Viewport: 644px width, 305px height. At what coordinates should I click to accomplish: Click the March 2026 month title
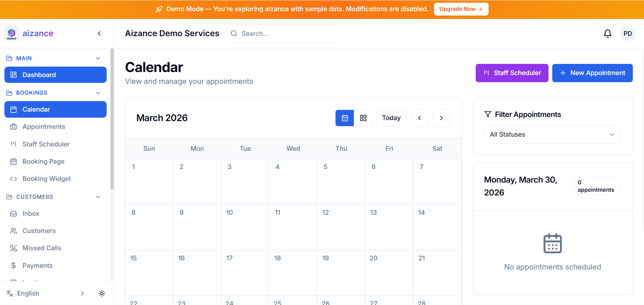click(x=162, y=118)
